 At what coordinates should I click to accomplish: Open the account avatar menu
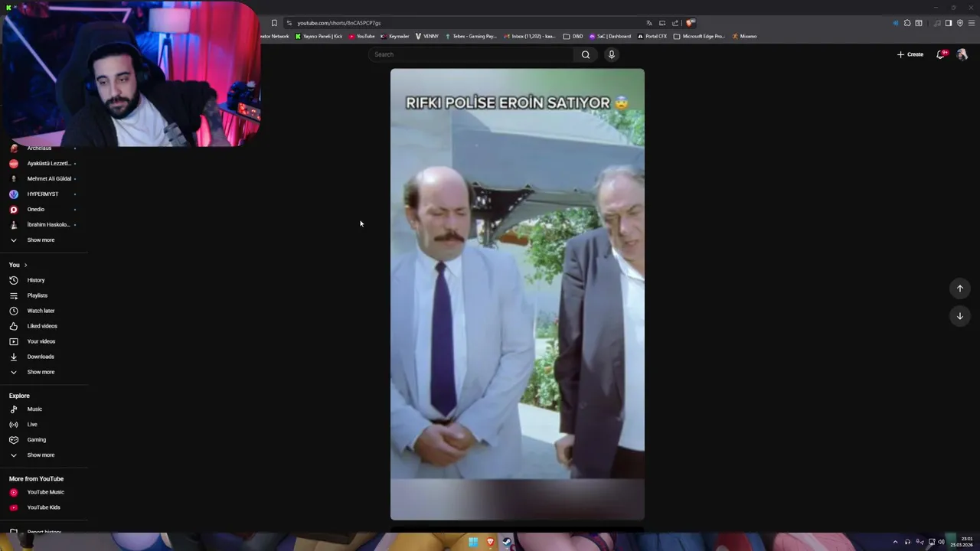click(x=962, y=54)
